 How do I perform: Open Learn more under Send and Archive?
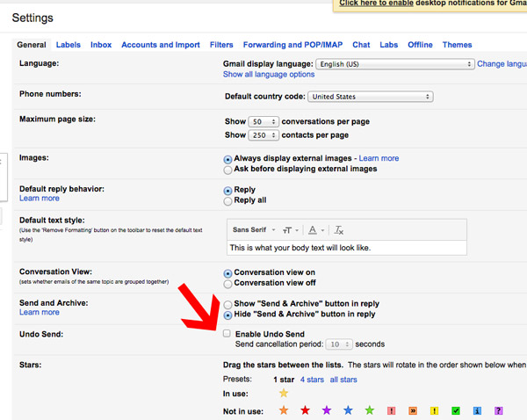(x=40, y=312)
